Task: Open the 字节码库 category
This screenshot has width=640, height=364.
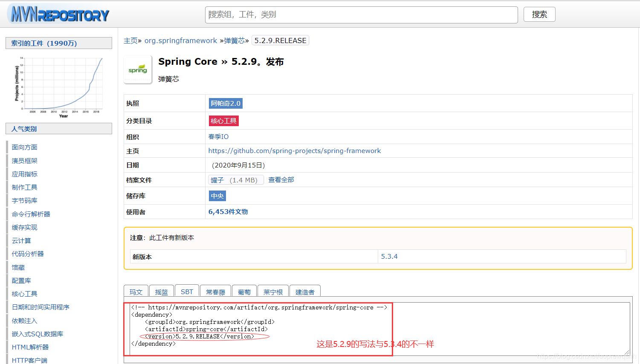Action: click(x=25, y=200)
